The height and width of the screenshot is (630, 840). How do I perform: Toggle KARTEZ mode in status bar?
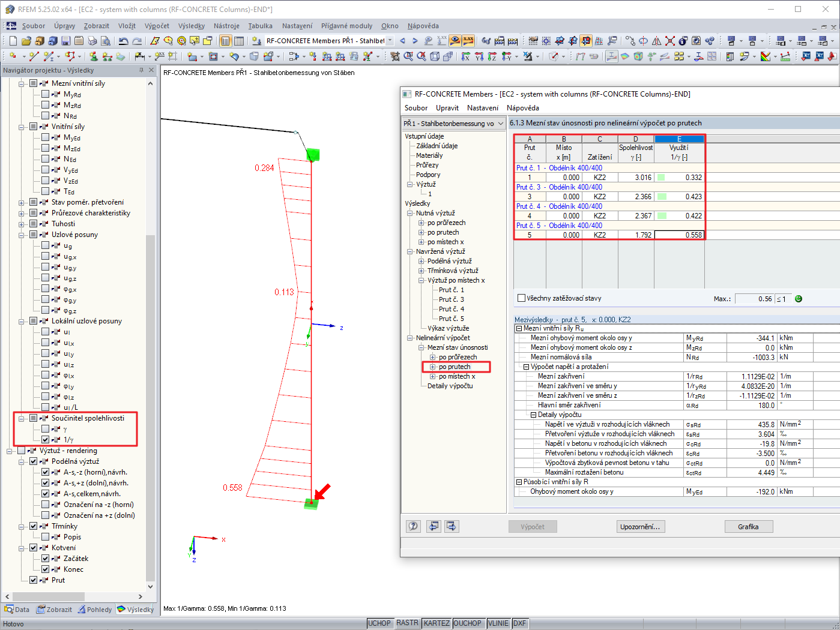(437, 623)
